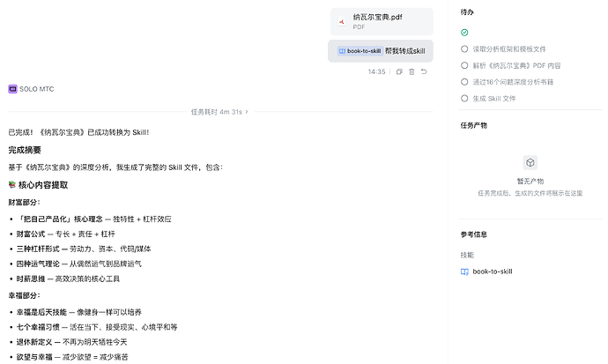Click the undo arrow icon beside 14:35
608x364 pixels.
(424, 71)
